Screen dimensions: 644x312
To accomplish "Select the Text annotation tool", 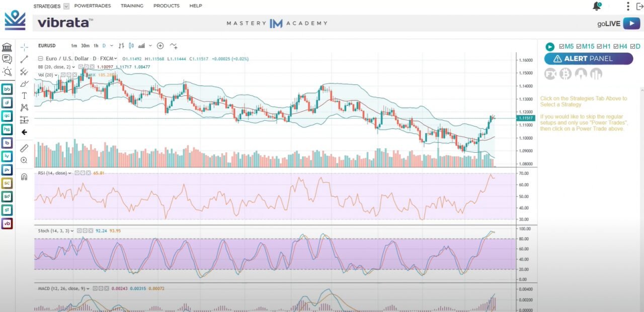I will click(x=24, y=95).
